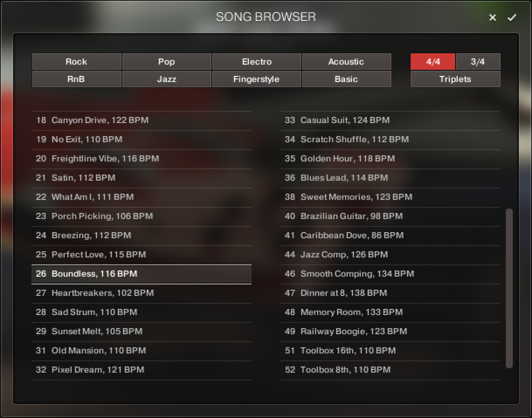Switch to 3/4 time signature
Viewport: 532px width, 418px height.
coord(478,62)
